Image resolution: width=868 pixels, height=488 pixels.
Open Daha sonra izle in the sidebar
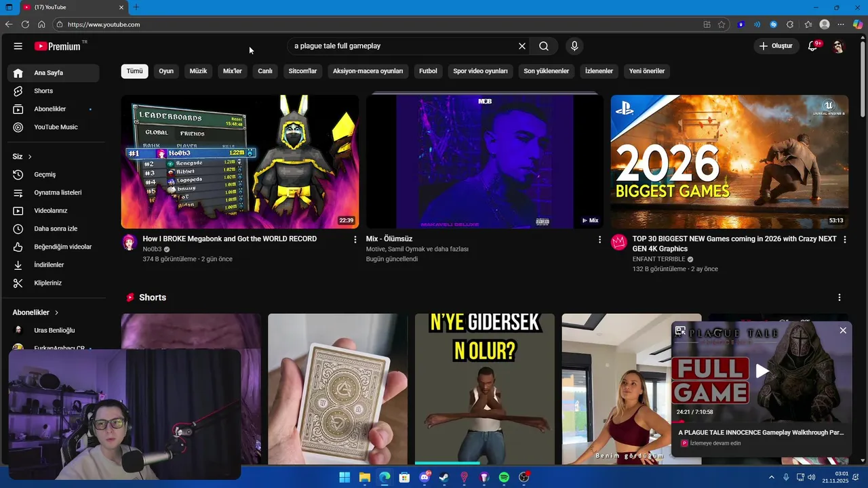tap(53, 228)
